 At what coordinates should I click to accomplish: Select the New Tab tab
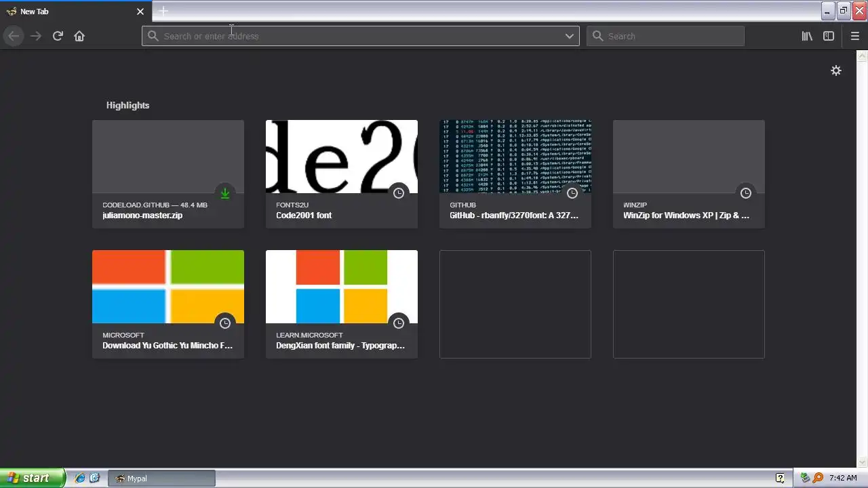tap(75, 12)
